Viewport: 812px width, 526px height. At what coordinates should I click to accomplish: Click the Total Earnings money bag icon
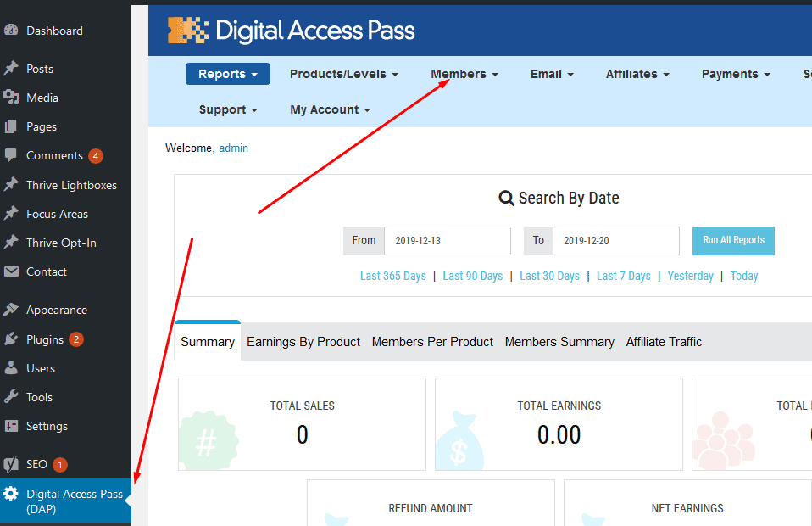point(460,440)
